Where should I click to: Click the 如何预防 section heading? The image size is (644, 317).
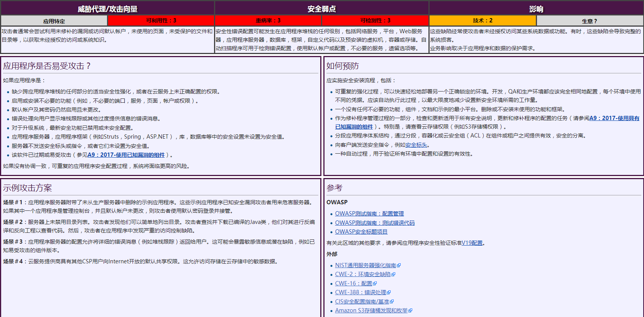342,66
